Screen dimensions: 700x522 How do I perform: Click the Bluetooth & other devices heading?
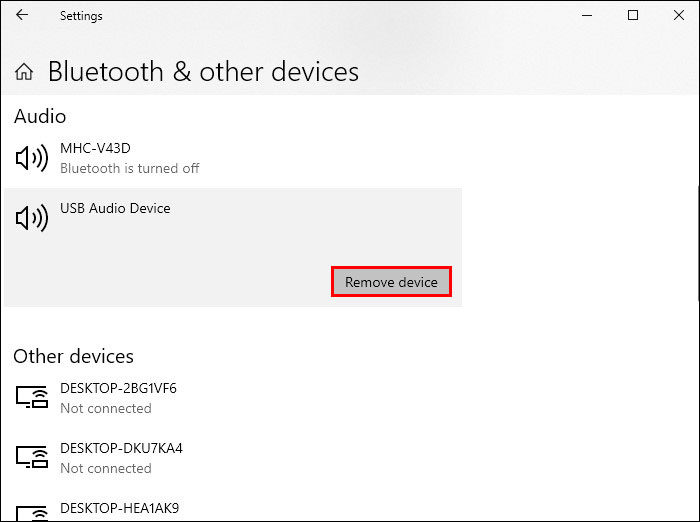coord(203,72)
